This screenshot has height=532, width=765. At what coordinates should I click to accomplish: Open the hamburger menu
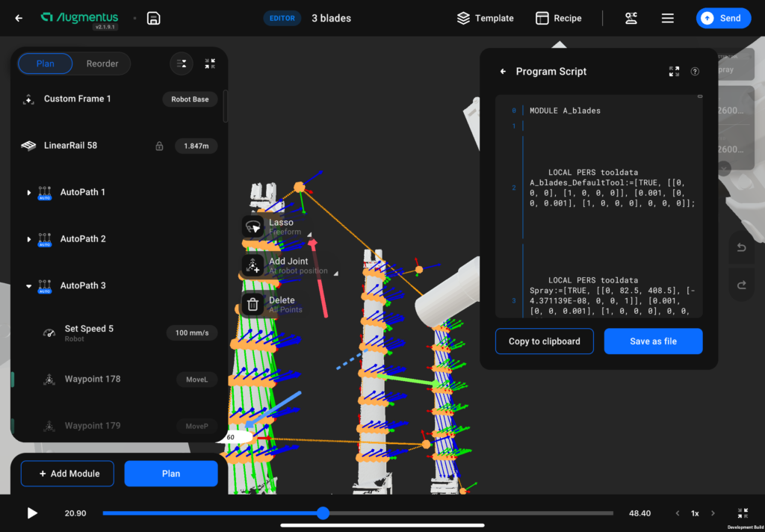coord(668,19)
